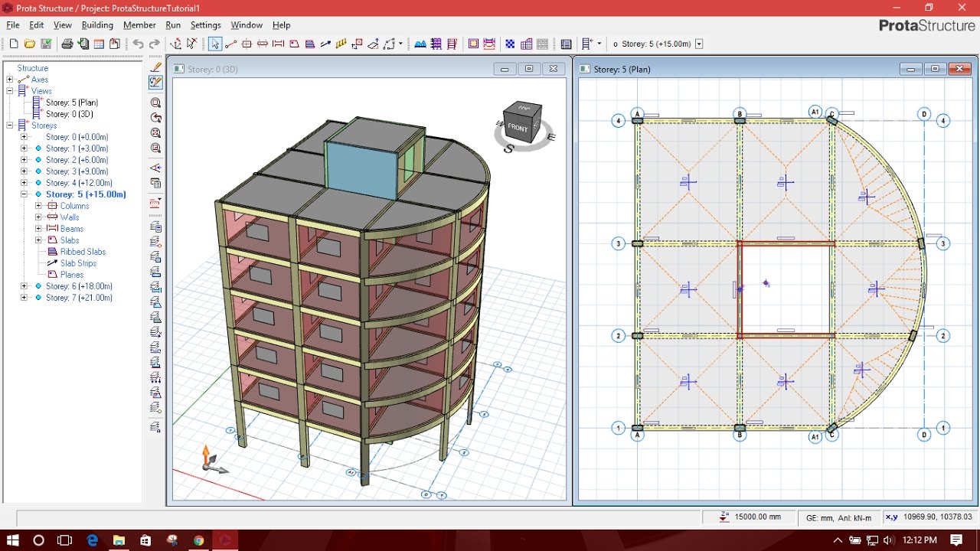Click the storey ladder navigation icon

[x=584, y=44]
